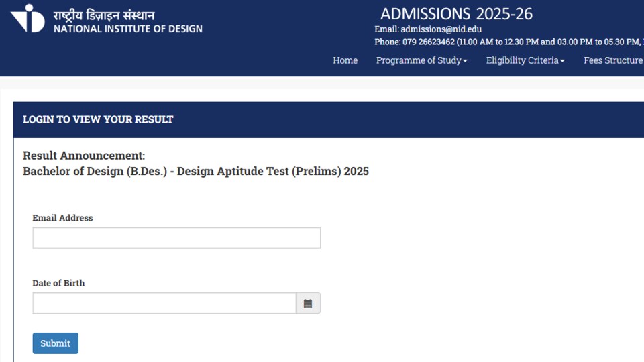Viewport: 644px width, 362px height.
Task: Click the Email Address input field
Action: tap(176, 237)
